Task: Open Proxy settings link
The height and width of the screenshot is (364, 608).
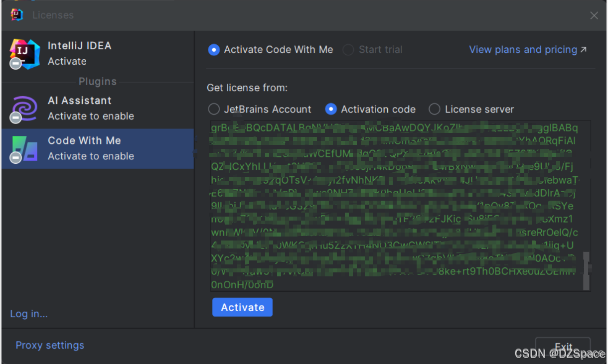Action: point(50,345)
